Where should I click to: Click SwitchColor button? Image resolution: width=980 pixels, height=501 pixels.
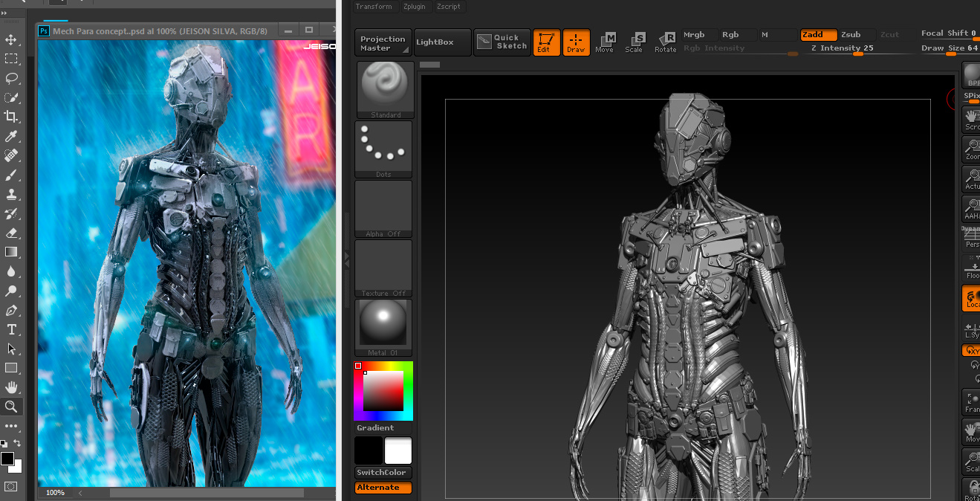click(x=383, y=473)
